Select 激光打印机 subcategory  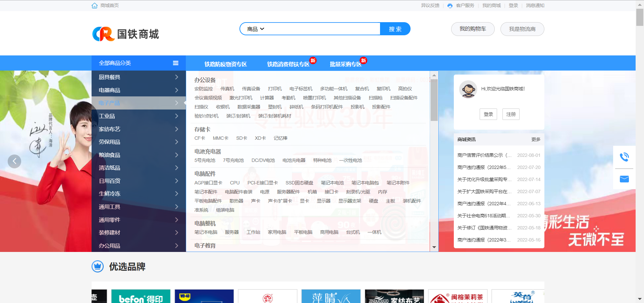click(241, 98)
